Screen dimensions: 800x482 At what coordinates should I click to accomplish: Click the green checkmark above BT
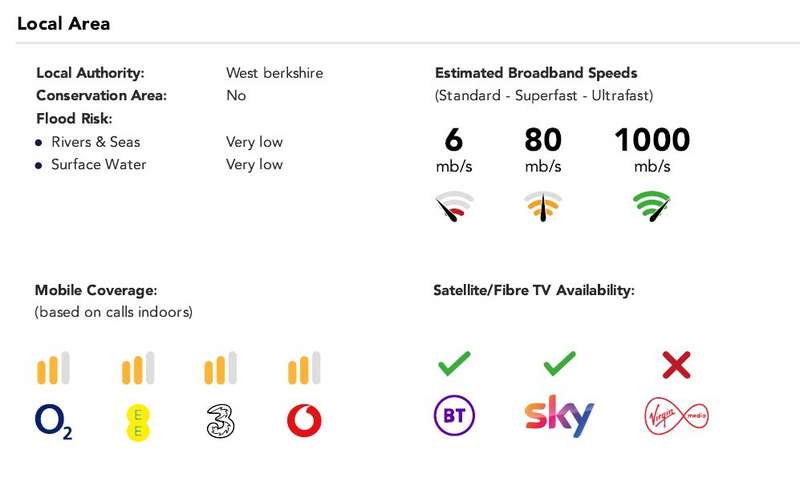point(454,364)
